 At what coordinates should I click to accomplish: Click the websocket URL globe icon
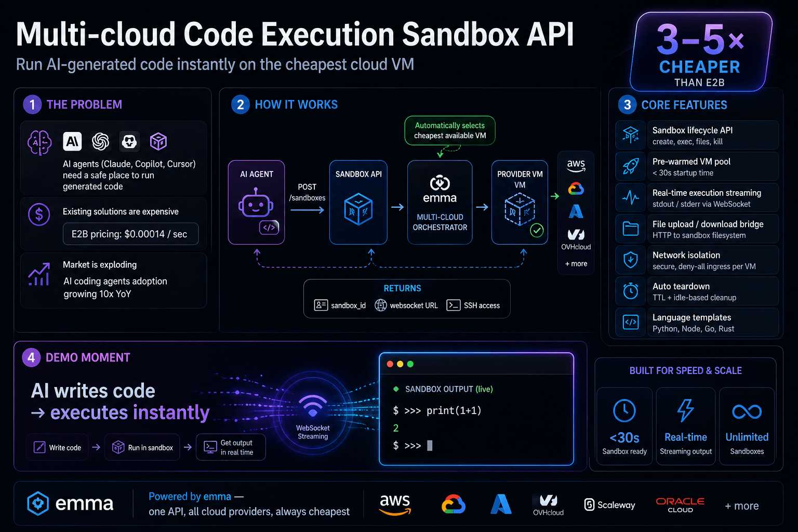(381, 305)
